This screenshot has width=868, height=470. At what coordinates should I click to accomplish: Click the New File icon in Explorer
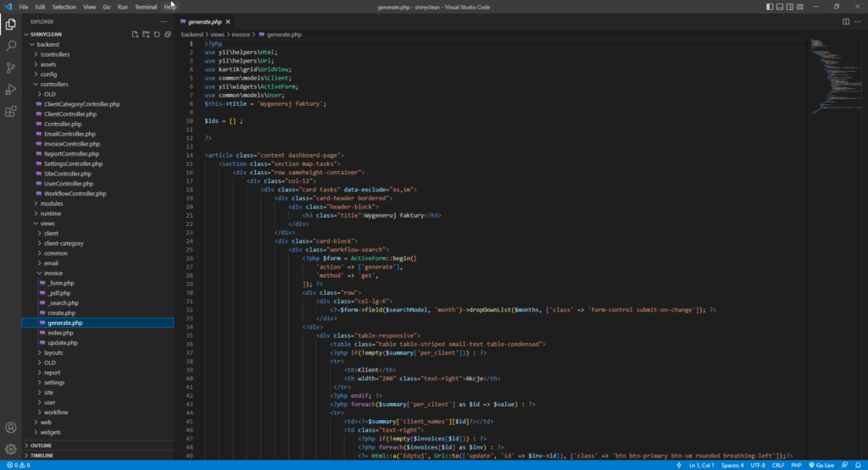point(135,34)
